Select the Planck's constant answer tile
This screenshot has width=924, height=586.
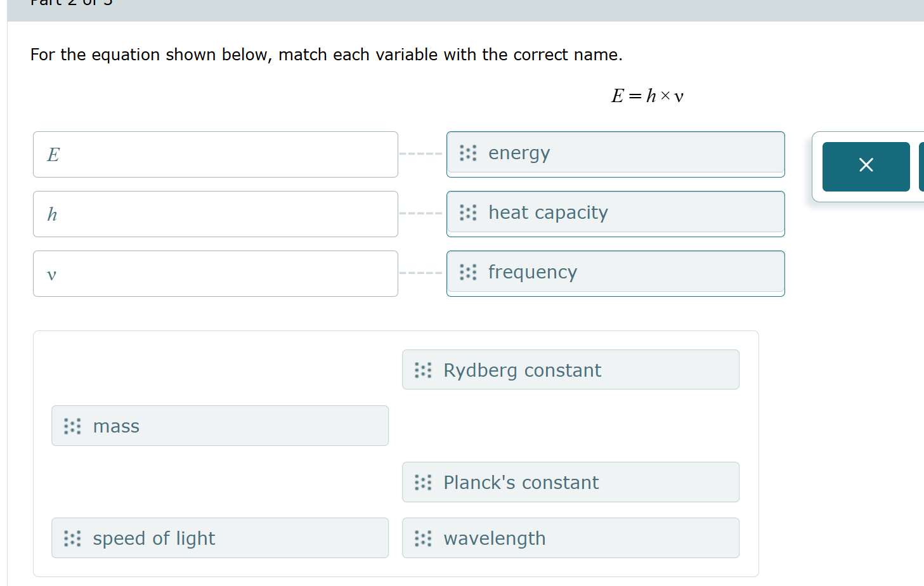coord(570,482)
